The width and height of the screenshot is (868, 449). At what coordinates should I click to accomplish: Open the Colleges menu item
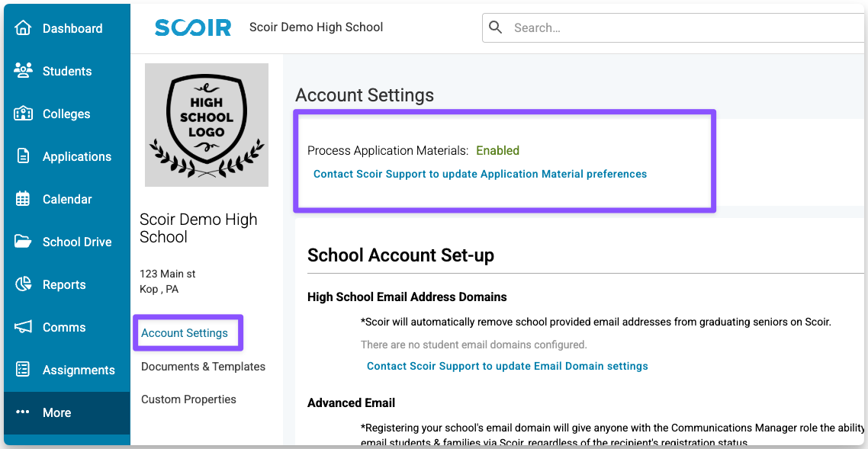click(x=67, y=114)
